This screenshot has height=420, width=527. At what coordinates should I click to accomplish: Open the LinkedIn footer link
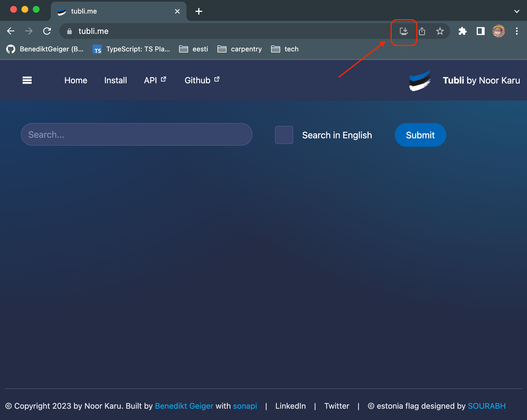tap(291, 406)
